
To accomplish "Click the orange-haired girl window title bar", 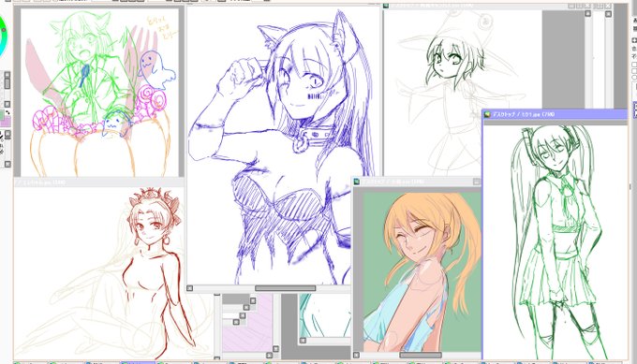I will pos(417,182).
